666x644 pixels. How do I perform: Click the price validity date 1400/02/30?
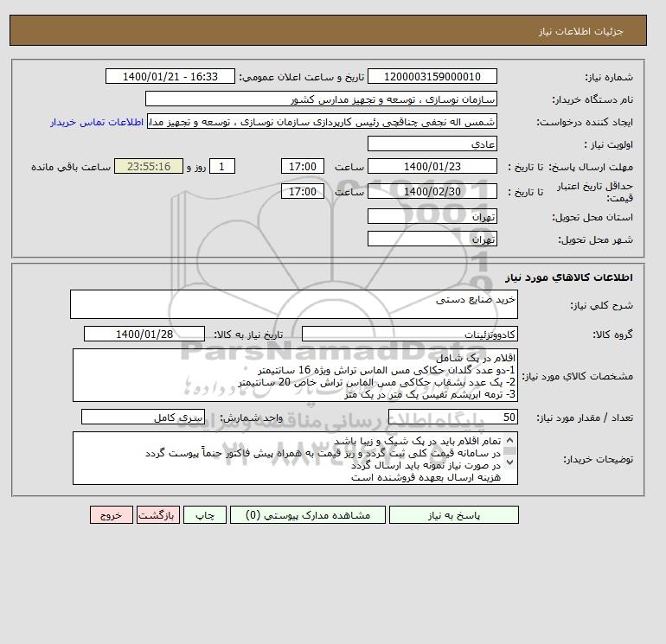pos(432,191)
